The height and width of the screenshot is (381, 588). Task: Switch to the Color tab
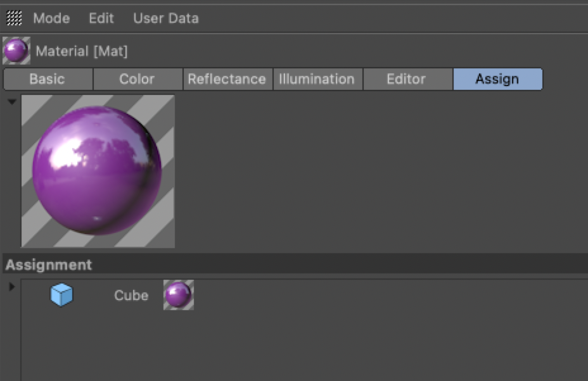point(137,79)
